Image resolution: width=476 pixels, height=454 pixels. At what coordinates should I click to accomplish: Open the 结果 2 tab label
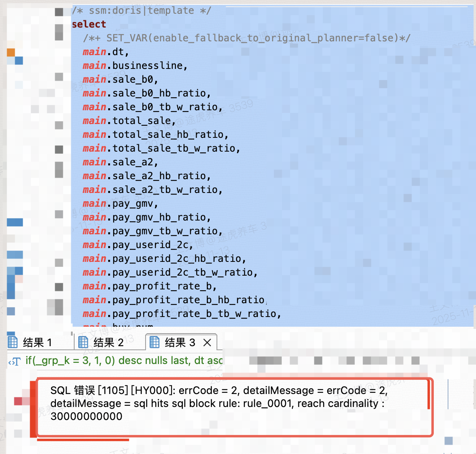pyautogui.click(x=108, y=343)
